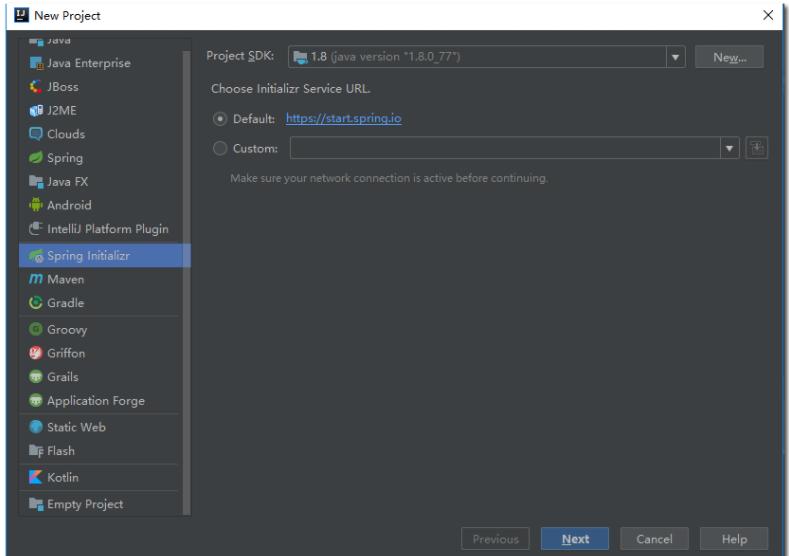This screenshot has height=556, width=789.
Task: Click the add custom URL icon button
Action: tap(757, 148)
